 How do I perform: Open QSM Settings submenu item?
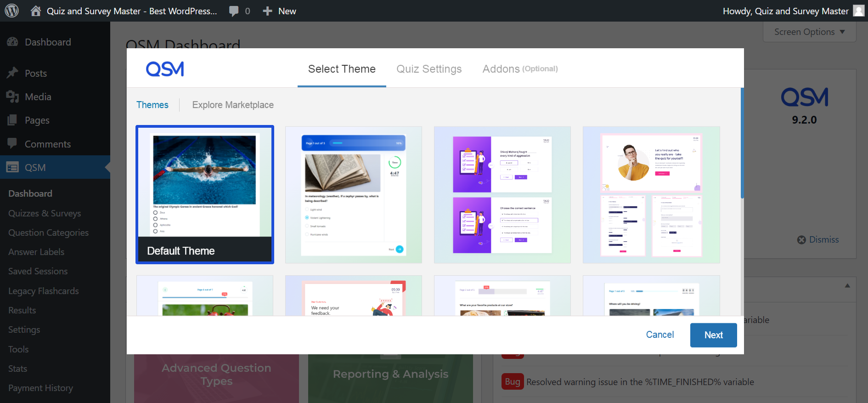pyautogui.click(x=24, y=329)
